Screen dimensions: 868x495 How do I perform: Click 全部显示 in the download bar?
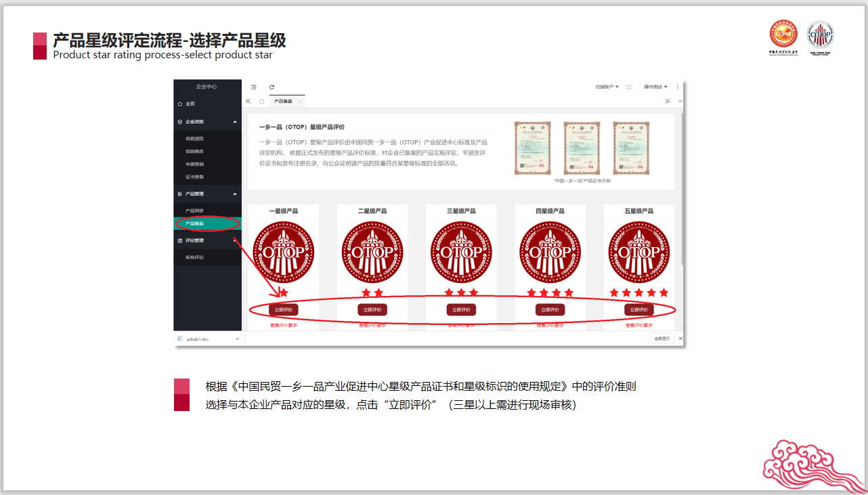(661, 339)
